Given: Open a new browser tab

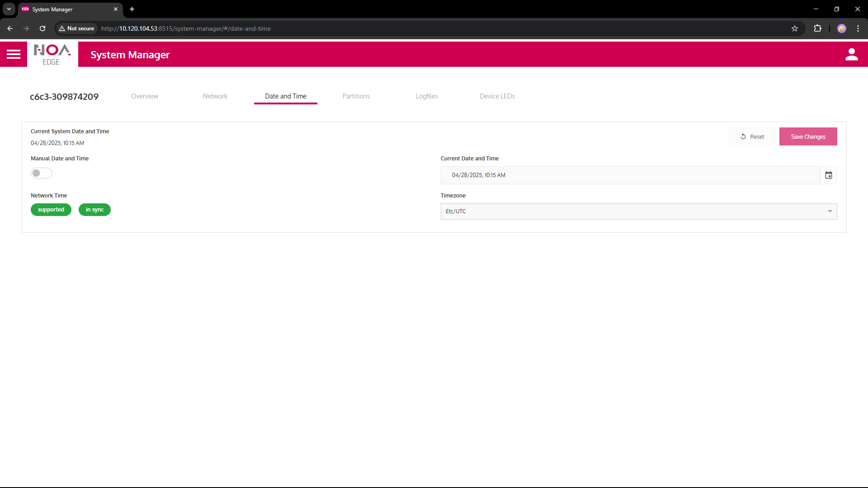Looking at the screenshot, I should [x=132, y=9].
